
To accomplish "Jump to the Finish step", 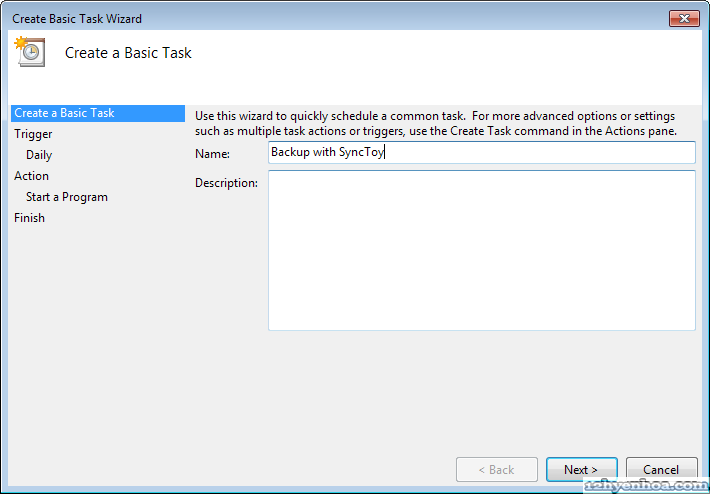I will pyautogui.click(x=29, y=218).
